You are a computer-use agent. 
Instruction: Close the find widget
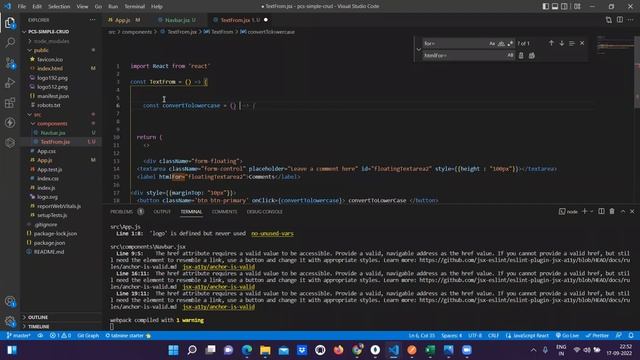pos(582,43)
